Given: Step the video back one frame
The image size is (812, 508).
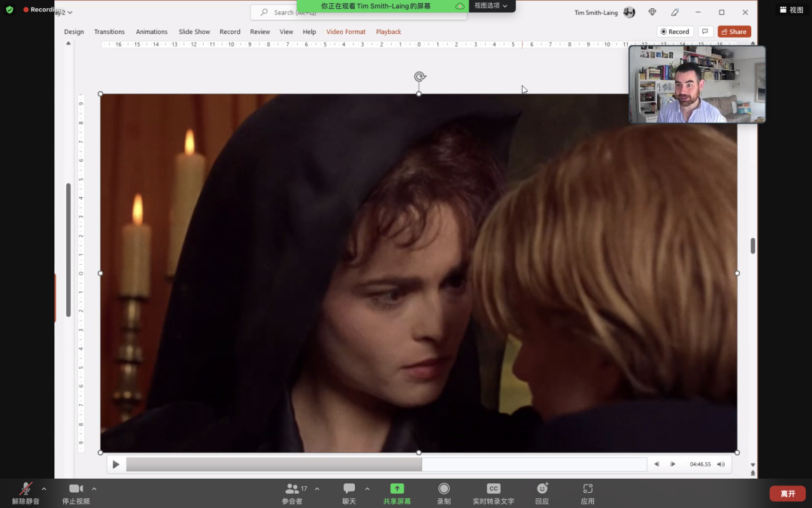Looking at the screenshot, I should tap(656, 464).
